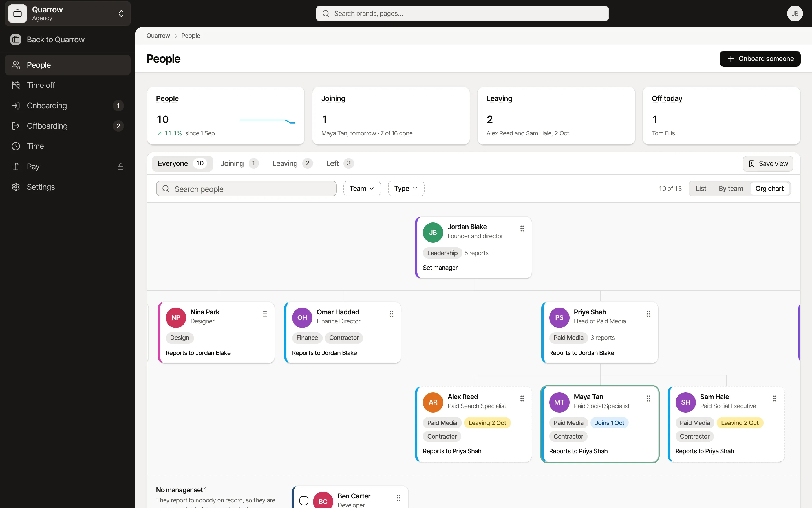
Task: Click Set manager on Jordan Blake card
Action: coord(440,268)
